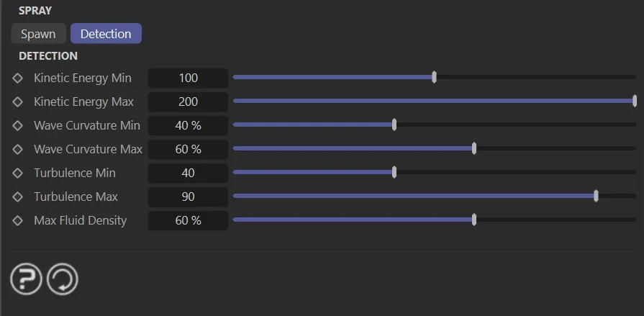Select the Detection tab

tap(106, 34)
